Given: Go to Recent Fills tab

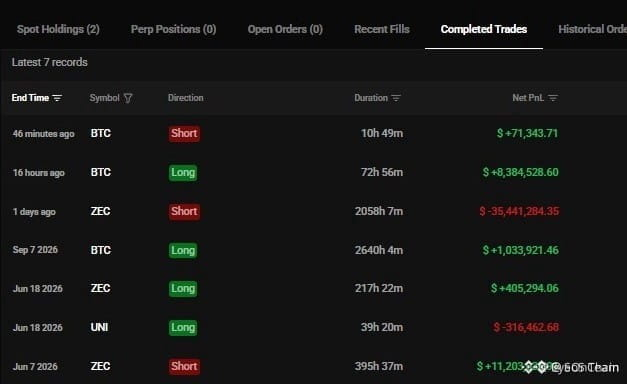Looking at the screenshot, I should click(382, 29).
